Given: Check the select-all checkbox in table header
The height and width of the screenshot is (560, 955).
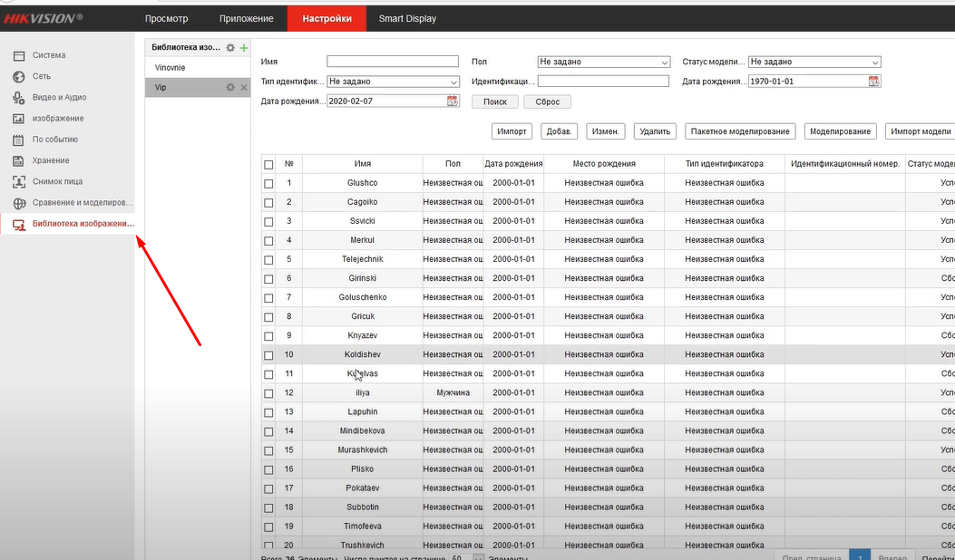Looking at the screenshot, I should [268, 164].
